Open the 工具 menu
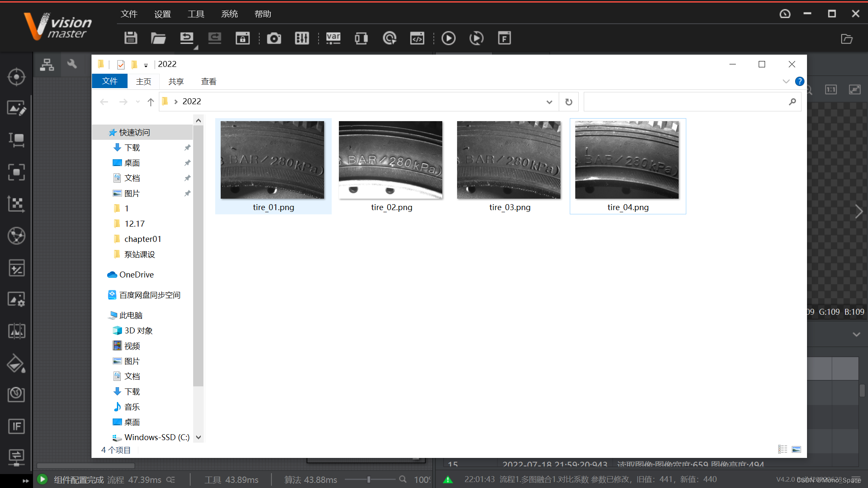 click(x=196, y=14)
